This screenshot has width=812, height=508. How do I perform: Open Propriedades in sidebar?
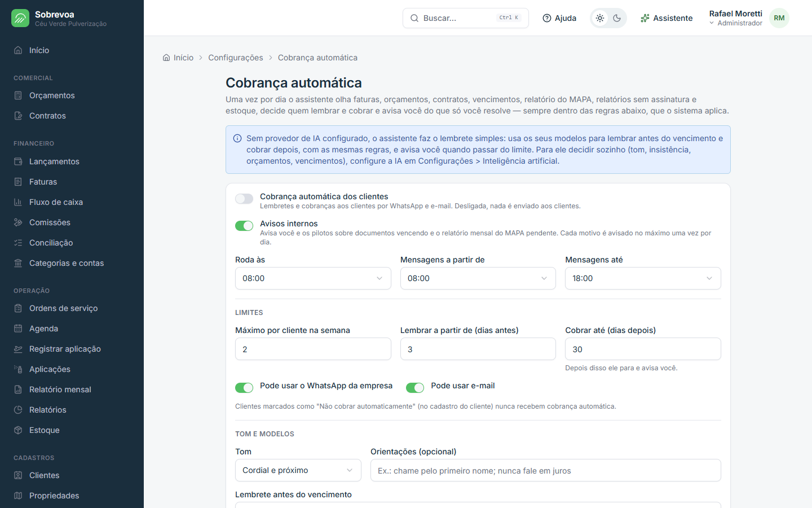72,496
